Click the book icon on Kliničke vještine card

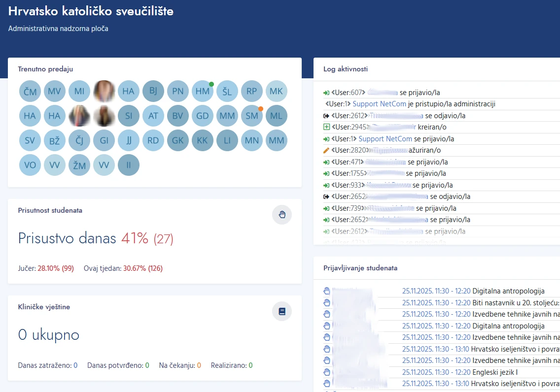coord(281,311)
